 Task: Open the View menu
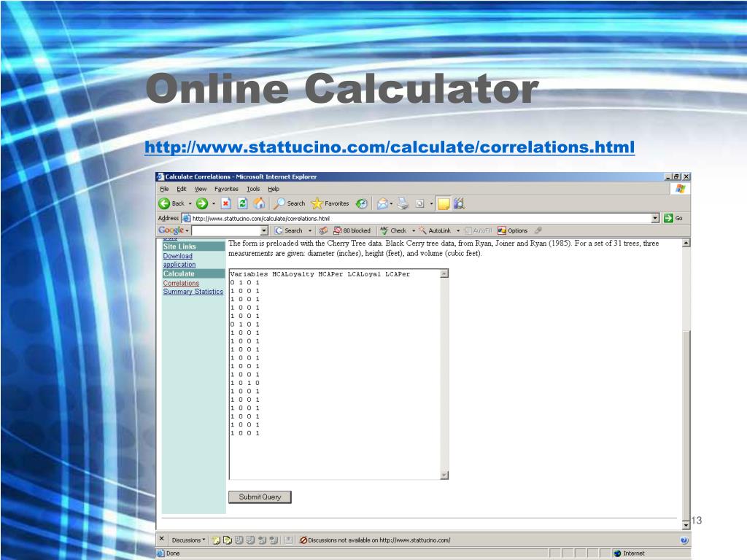tap(201, 189)
